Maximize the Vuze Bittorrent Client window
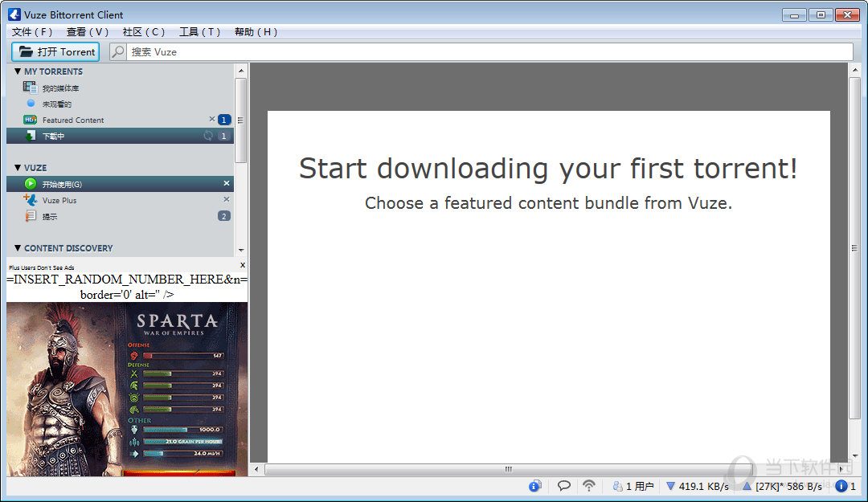The width and height of the screenshot is (868, 502). [821, 15]
